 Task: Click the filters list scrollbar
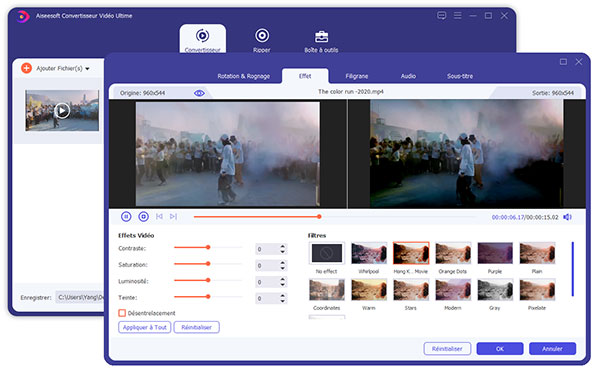tap(572, 269)
